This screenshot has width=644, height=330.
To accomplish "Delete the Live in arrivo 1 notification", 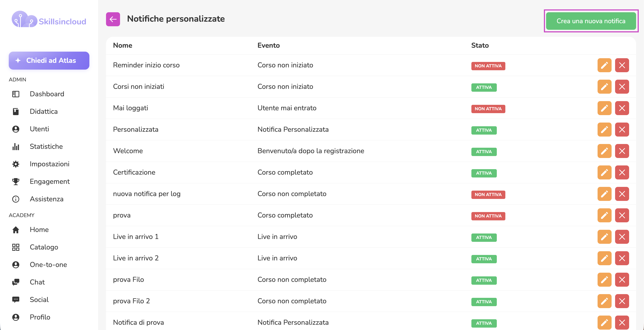I will (x=622, y=237).
